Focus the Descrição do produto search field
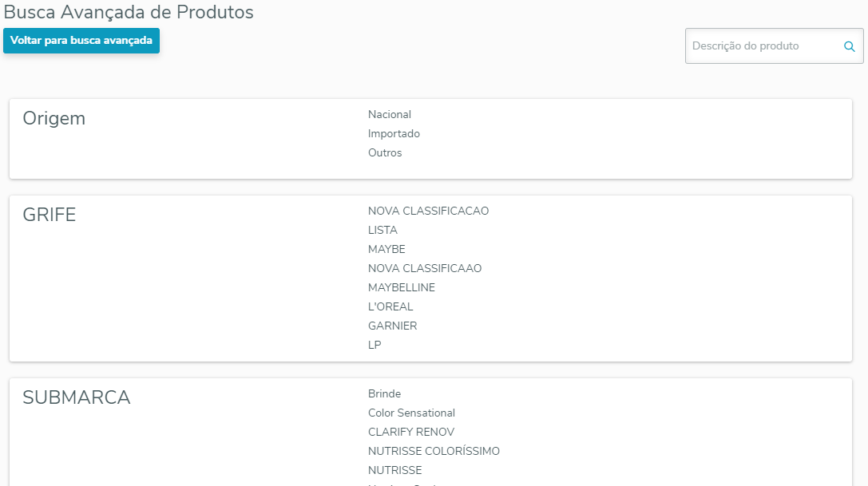868x486 pixels. 763,46
